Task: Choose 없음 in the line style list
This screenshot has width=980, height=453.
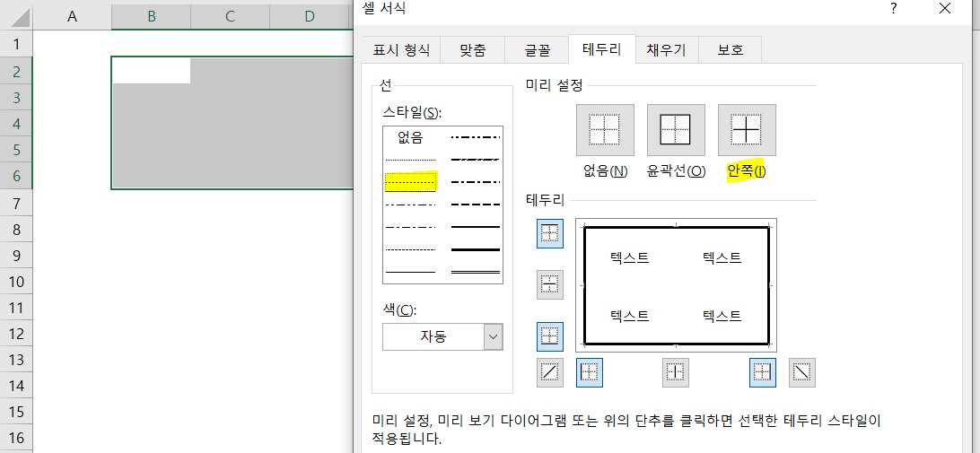Action: [410, 137]
